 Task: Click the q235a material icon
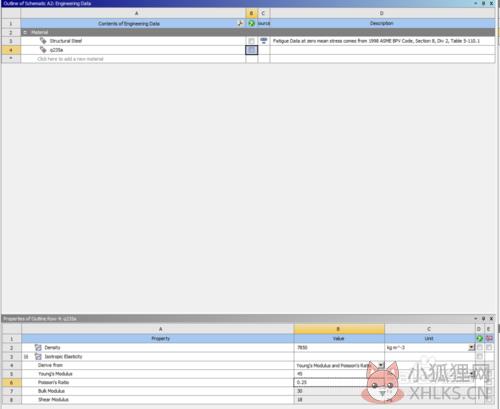[x=43, y=50]
